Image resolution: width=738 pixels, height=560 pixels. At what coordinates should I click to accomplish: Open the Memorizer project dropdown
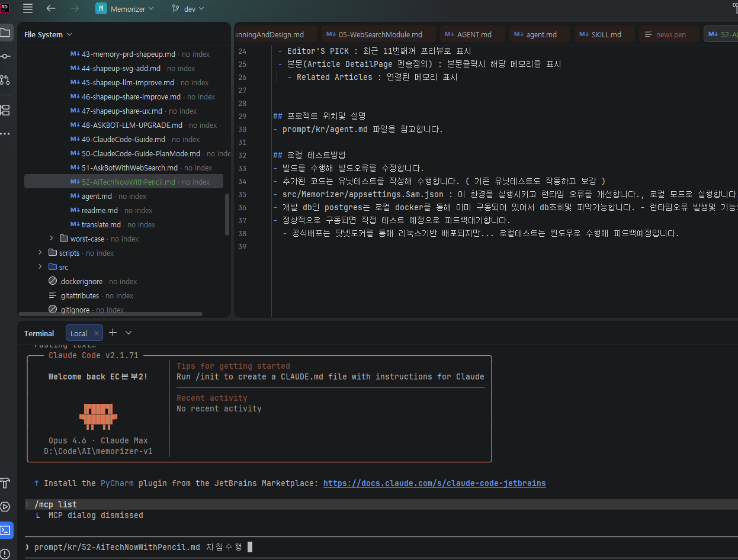coord(125,9)
